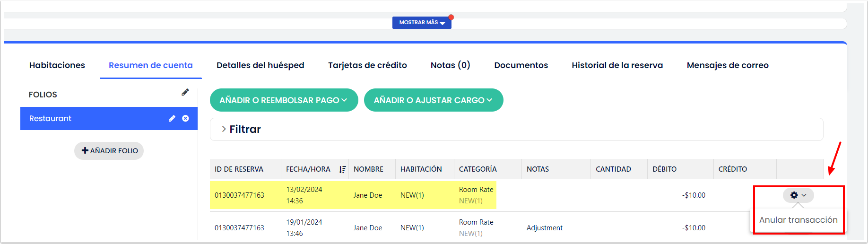Click the AÑADIR FOLIO button
The image size is (868, 244).
tap(109, 151)
